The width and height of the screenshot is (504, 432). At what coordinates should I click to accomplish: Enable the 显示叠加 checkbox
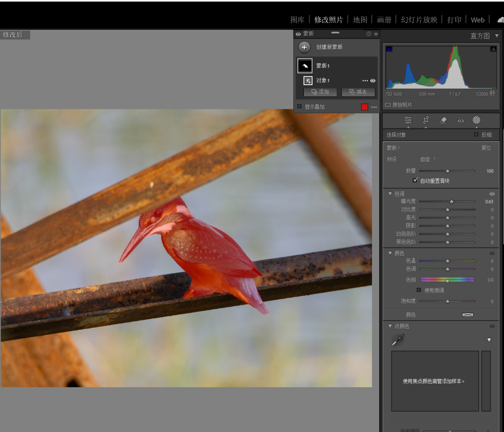[x=299, y=106]
